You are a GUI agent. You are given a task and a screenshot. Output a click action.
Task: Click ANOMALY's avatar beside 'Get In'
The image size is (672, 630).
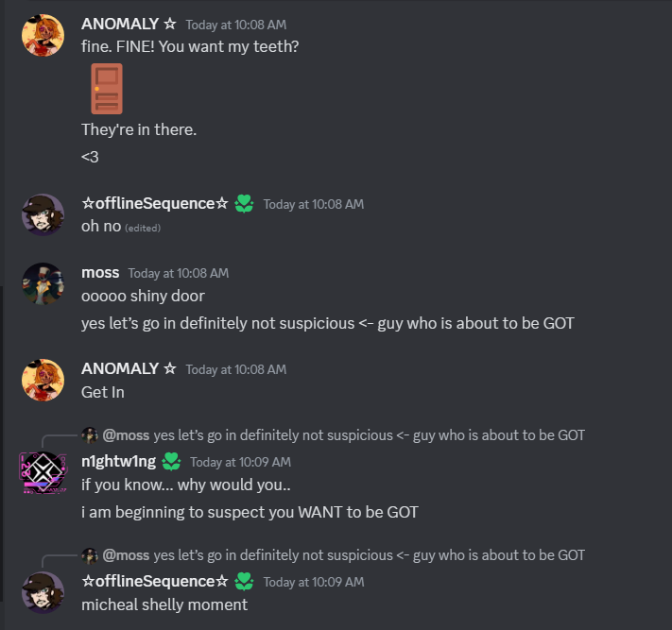43,380
